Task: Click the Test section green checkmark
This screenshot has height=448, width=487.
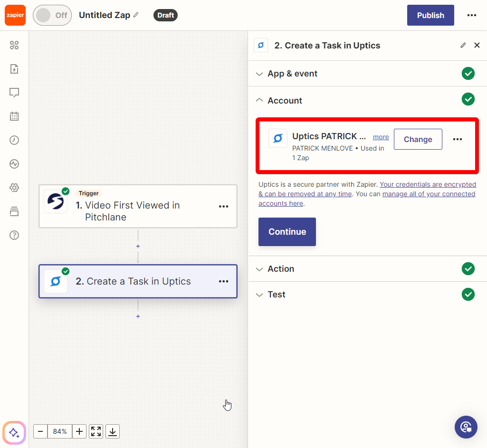Action: pos(468,295)
